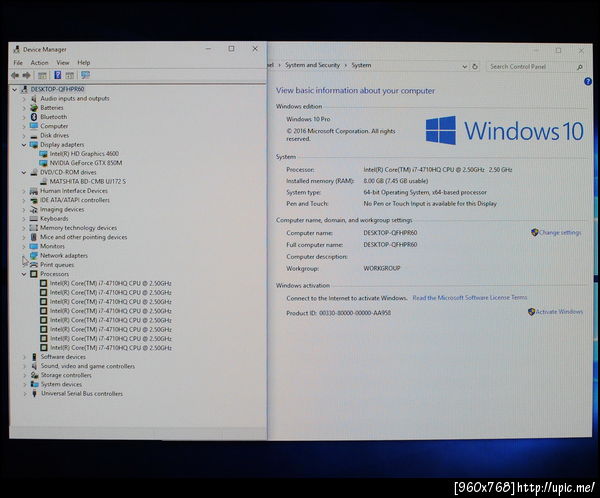The width and height of the screenshot is (600, 498).
Task: Click the blue Help toolbar icon
Action: click(57, 75)
